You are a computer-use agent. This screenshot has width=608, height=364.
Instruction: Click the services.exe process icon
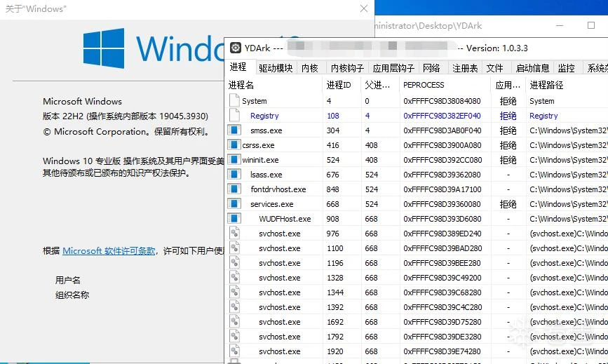coord(234,204)
